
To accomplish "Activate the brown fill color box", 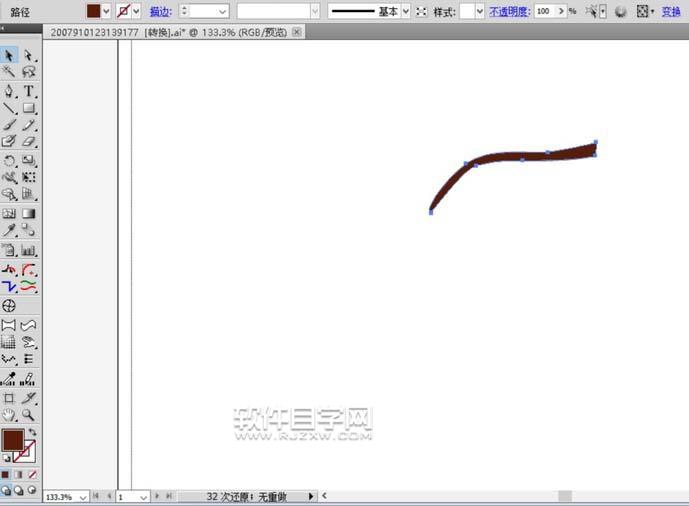I will coord(13,440).
